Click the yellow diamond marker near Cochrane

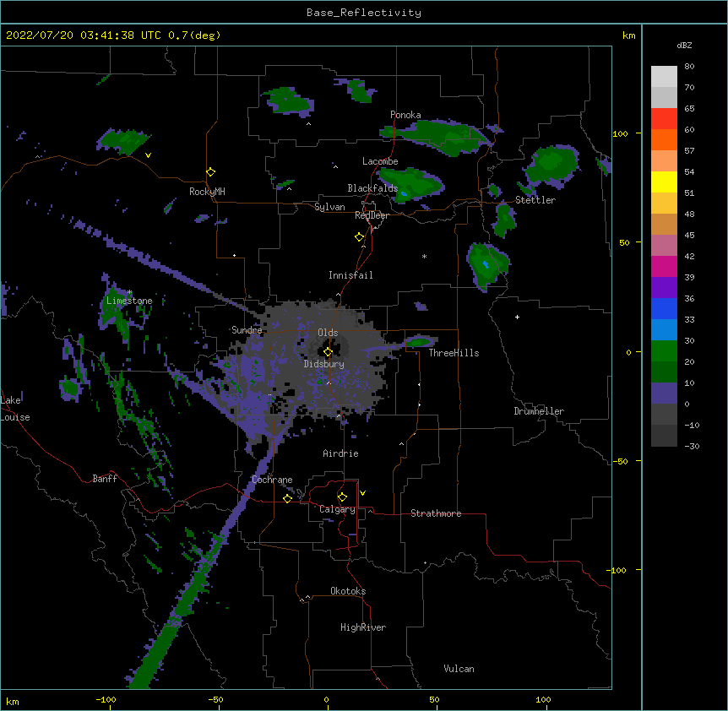point(287,498)
